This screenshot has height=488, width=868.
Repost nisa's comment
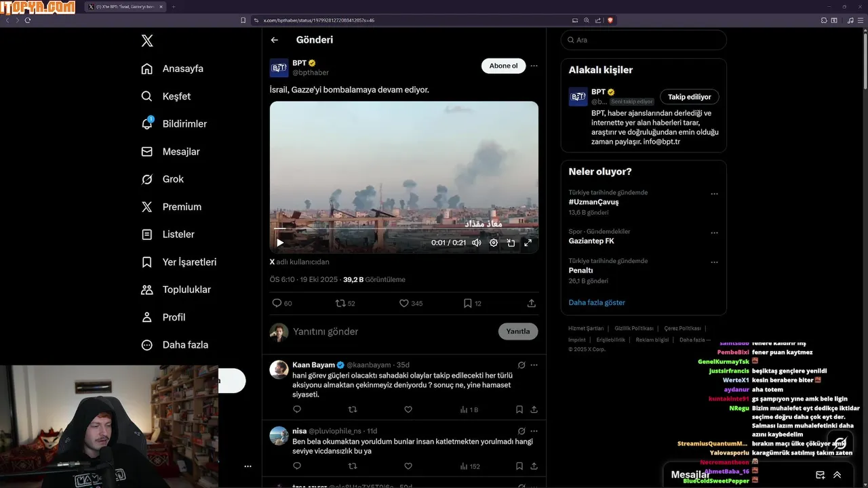[353, 466]
